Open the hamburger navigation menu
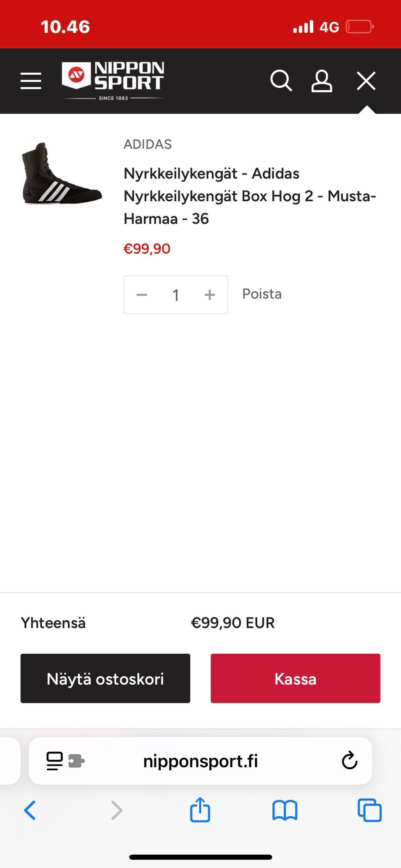The height and width of the screenshot is (868, 401). coord(31,81)
